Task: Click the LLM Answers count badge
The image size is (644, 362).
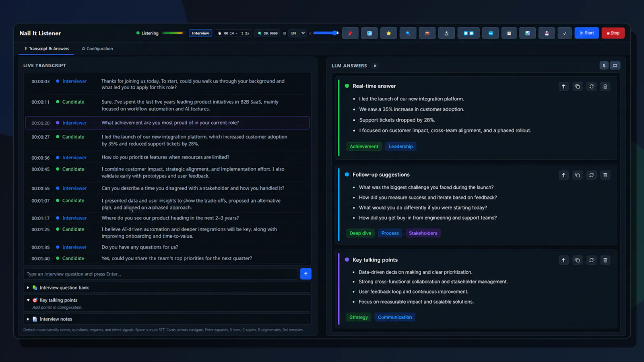Action: click(x=375, y=66)
